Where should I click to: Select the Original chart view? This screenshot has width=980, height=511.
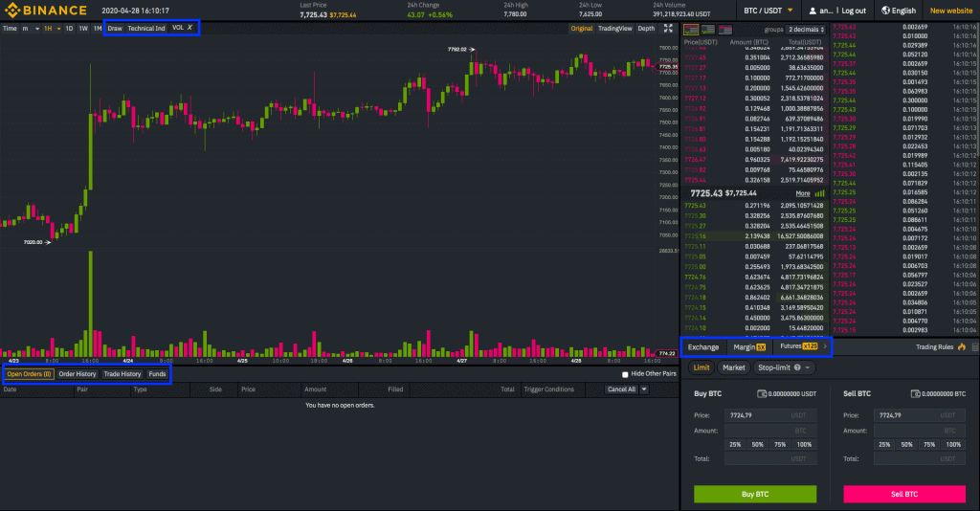click(581, 28)
